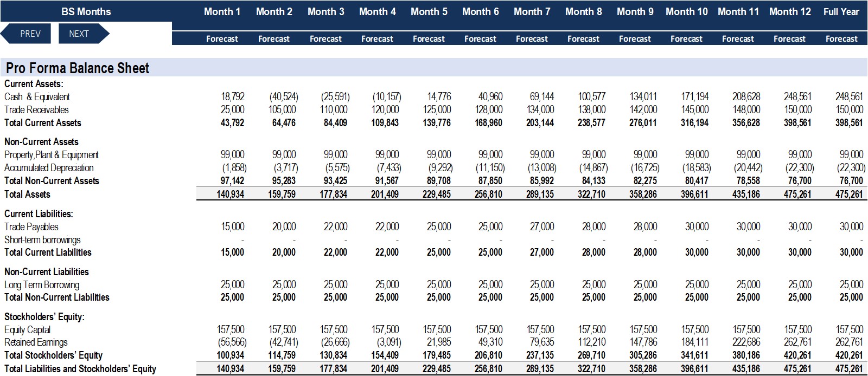
Task: Click Month 11 retained earnings 222,686
Action: click(746, 342)
